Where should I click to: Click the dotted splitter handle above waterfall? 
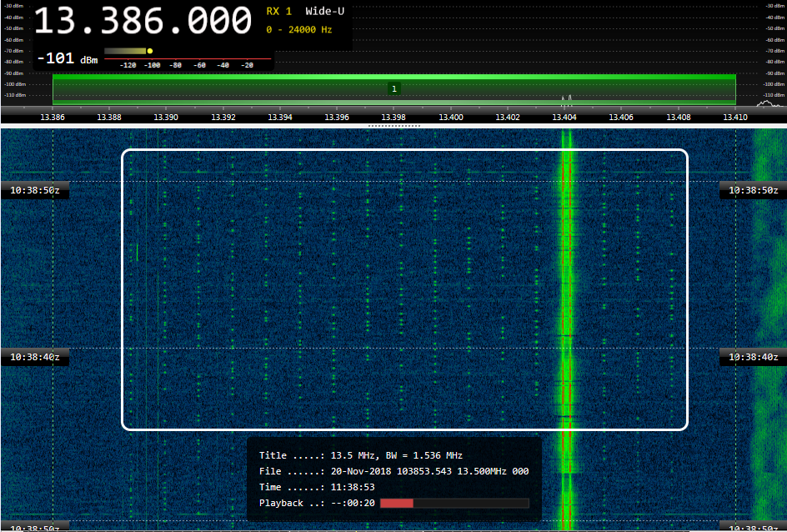point(393,126)
